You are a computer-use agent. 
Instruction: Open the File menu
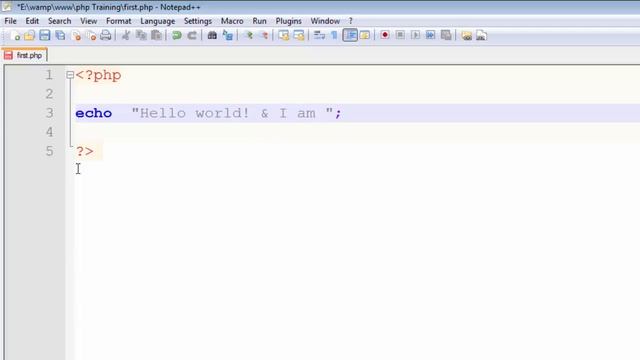pyautogui.click(x=11, y=21)
